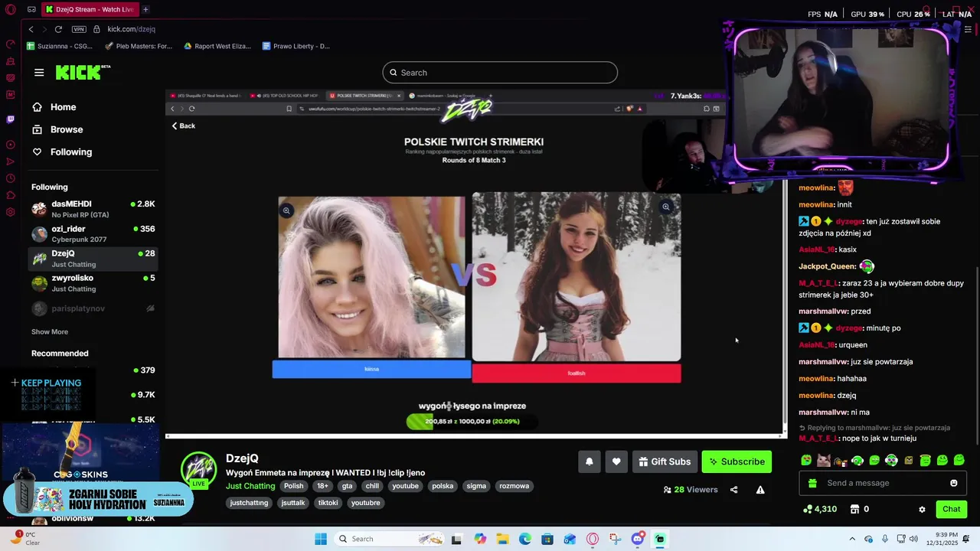Open volume control in system tray

pos(914,539)
